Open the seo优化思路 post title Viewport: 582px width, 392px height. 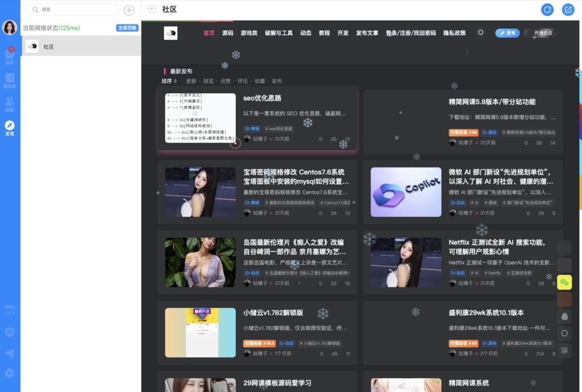pyautogui.click(x=262, y=98)
